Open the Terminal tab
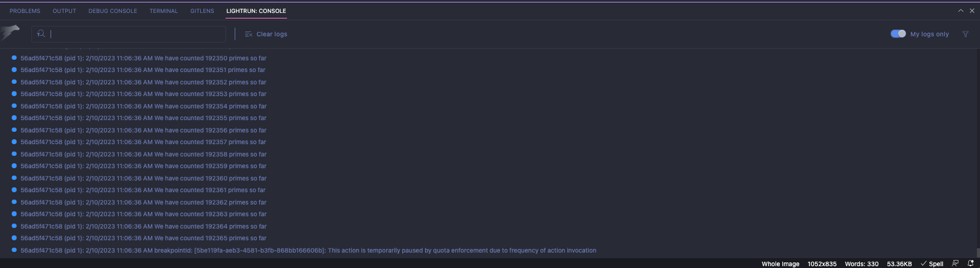Viewport: 980px width, 268px height. click(x=163, y=11)
